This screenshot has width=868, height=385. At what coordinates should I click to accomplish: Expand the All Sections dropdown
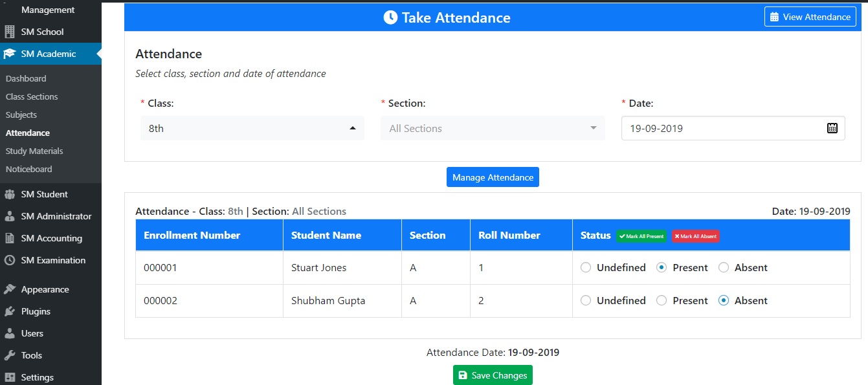(x=492, y=128)
